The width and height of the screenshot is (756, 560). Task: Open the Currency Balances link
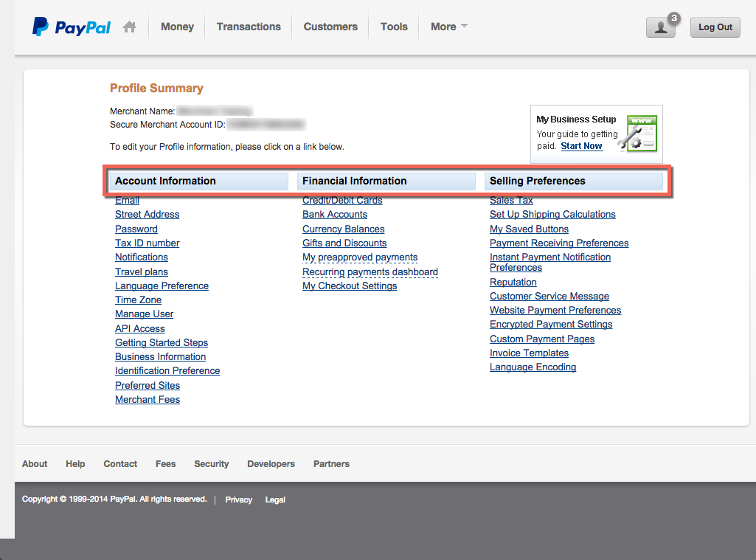[x=343, y=229]
